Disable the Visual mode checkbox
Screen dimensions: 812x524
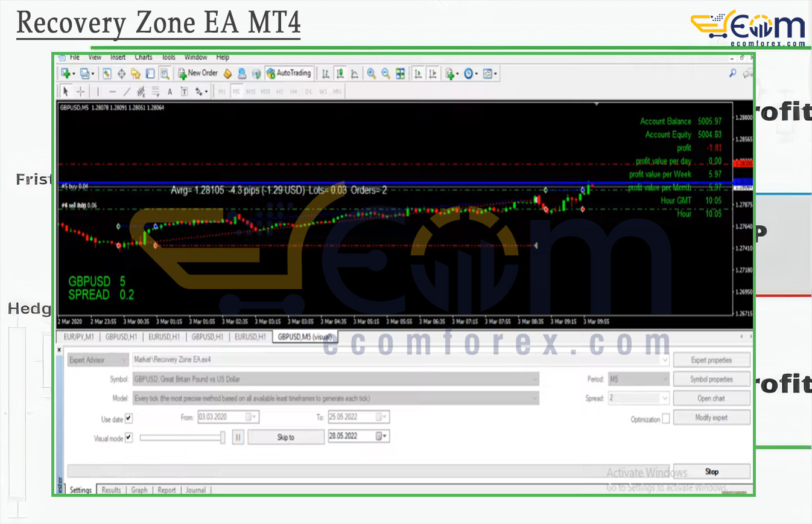tap(128, 438)
